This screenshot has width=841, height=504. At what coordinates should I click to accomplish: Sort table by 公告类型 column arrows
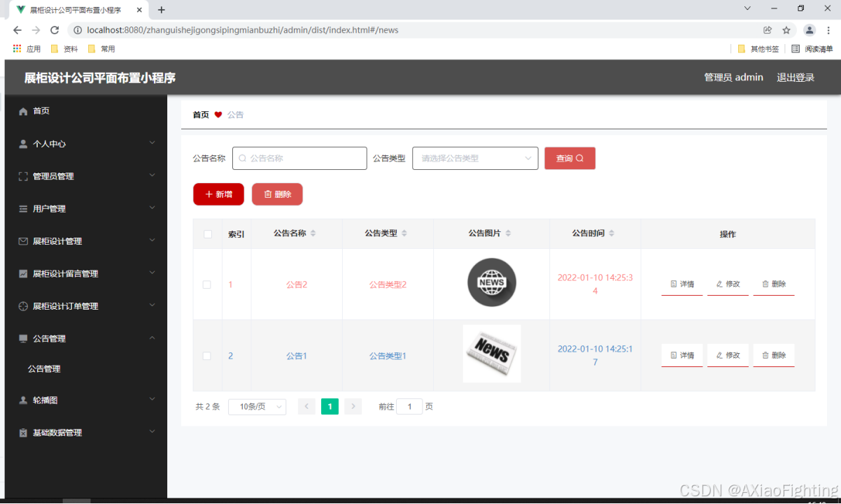click(x=404, y=233)
